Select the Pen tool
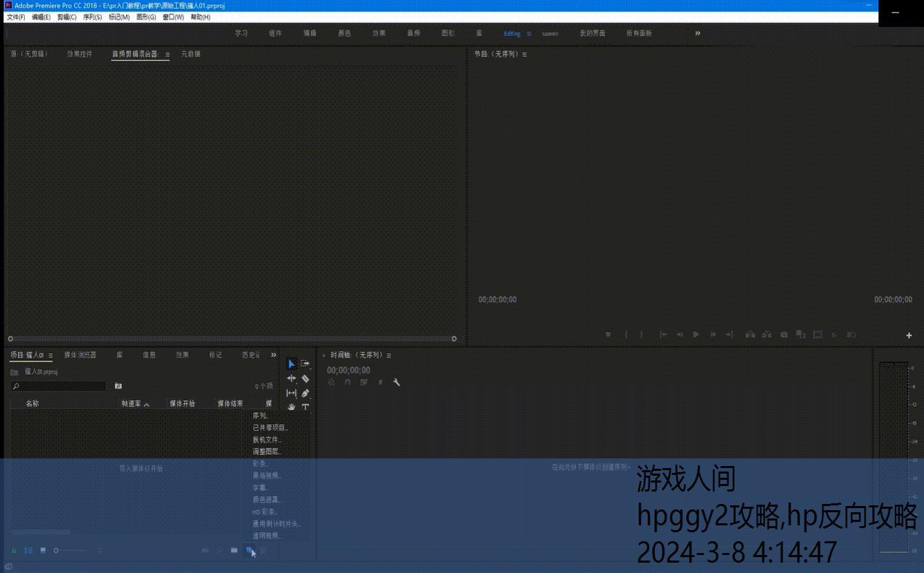Viewport: 924px width, 573px height. click(x=305, y=393)
